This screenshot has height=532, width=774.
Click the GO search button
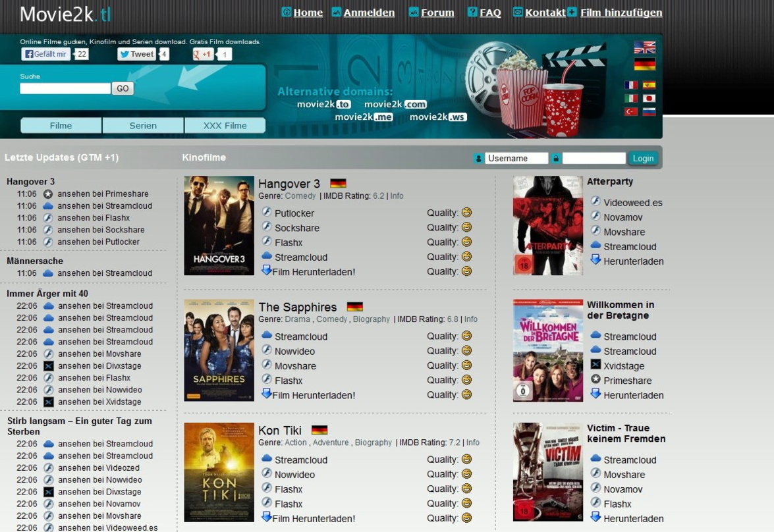click(123, 88)
